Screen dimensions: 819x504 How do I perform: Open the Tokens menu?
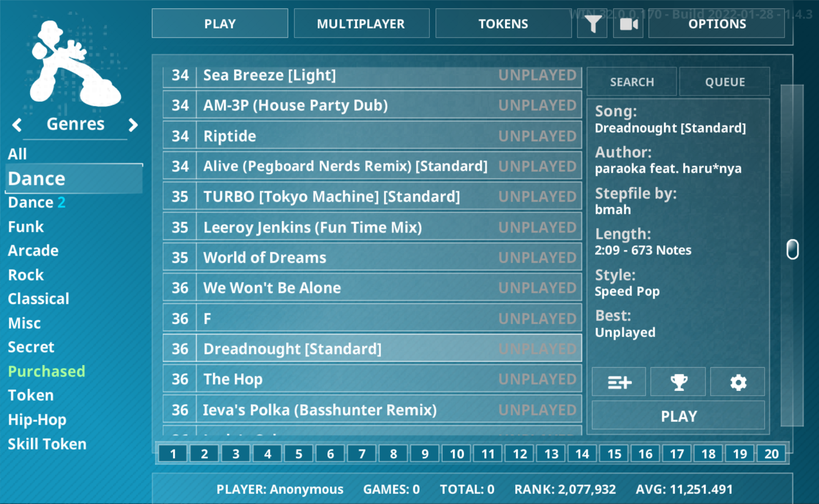[x=503, y=24]
